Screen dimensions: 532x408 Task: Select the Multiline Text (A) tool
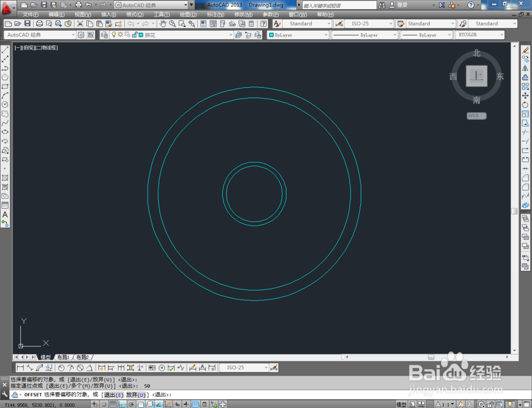click(x=5, y=214)
